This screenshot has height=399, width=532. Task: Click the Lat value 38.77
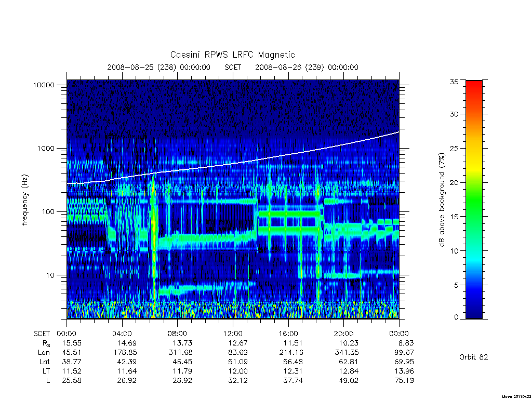click(72, 362)
